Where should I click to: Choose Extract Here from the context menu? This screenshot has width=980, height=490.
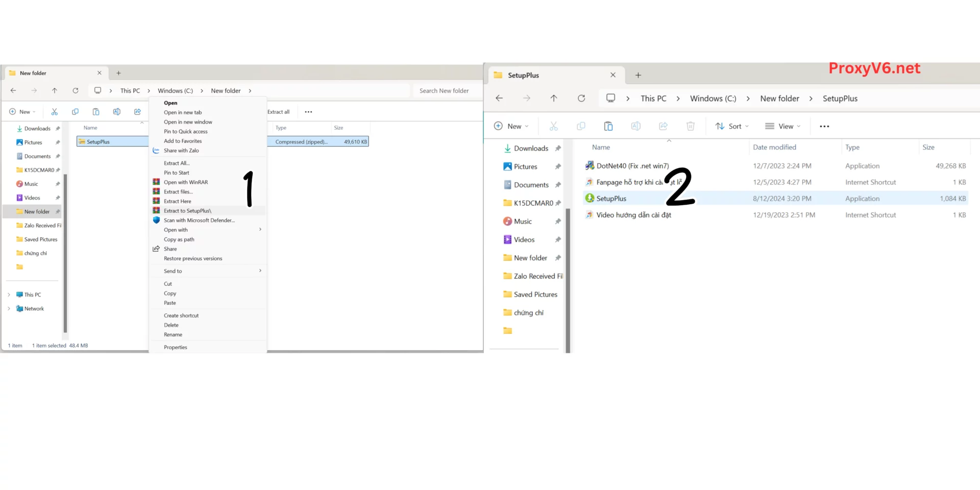tap(208, 201)
